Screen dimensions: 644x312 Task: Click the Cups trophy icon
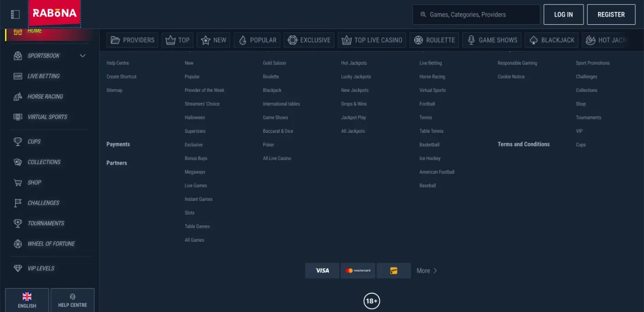[18, 142]
